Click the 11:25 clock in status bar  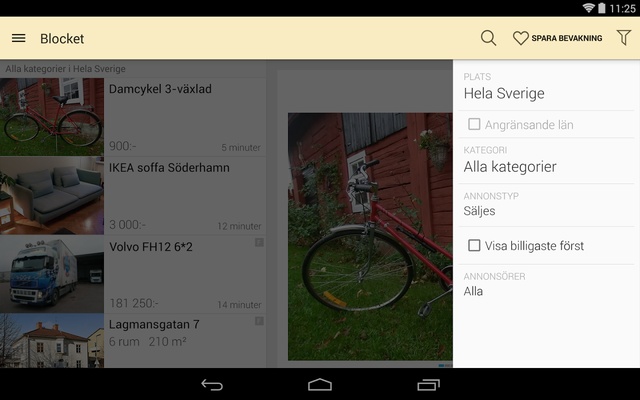click(x=622, y=8)
